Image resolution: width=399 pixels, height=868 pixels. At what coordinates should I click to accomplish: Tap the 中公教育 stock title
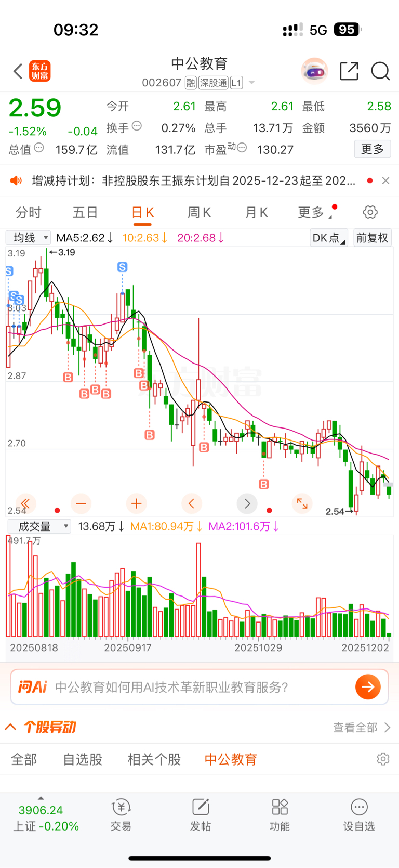199,63
